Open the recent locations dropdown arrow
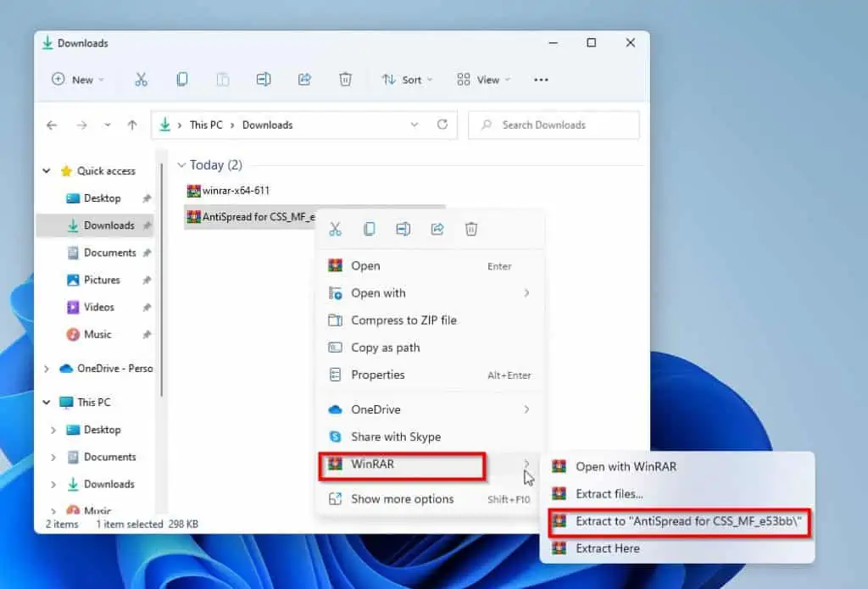 [x=108, y=125]
